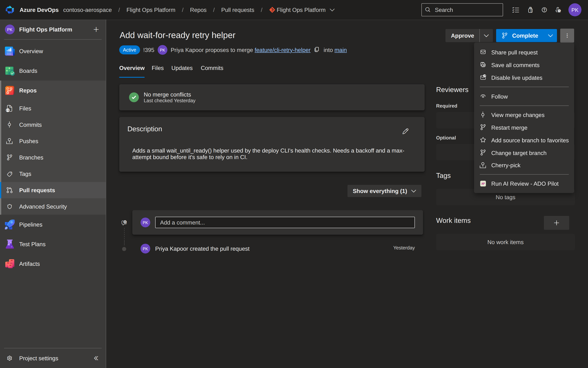Collapse the sidebar with double chevron
The width and height of the screenshot is (588, 368).
pyautogui.click(x=96, y=358)
